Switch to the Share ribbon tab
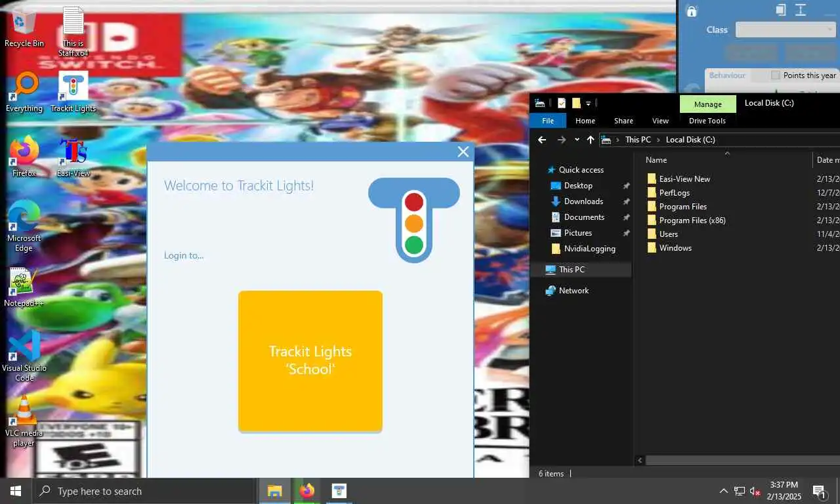840x504 pixels. click(623, 121)
